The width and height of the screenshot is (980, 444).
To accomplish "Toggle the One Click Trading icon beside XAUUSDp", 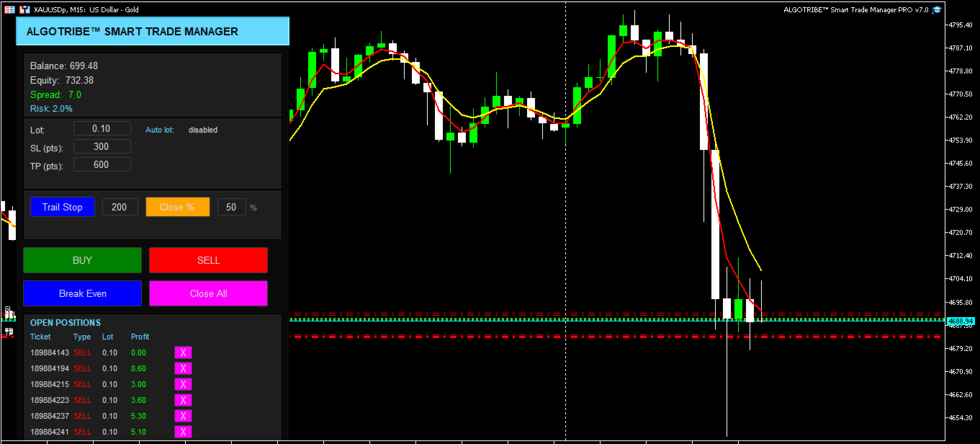I will click(x=24, y=9).
